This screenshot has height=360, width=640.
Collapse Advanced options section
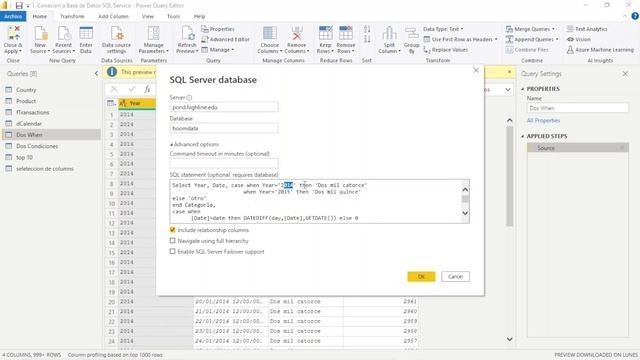tap(194, 144)
